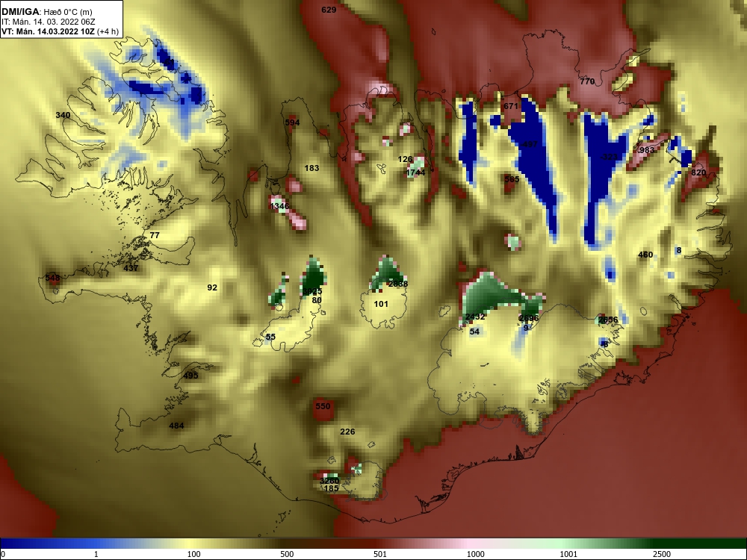Click the map value 983
The width and height of the screenshot is (747, 560).
pyautogui.click(x=646, y=150)
